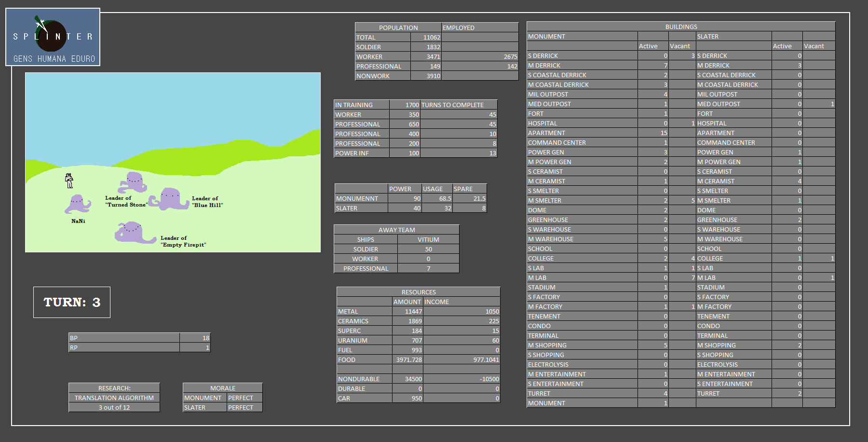
Task: Click the population TOTAL value 11062
Action: [x=426, y=37]
